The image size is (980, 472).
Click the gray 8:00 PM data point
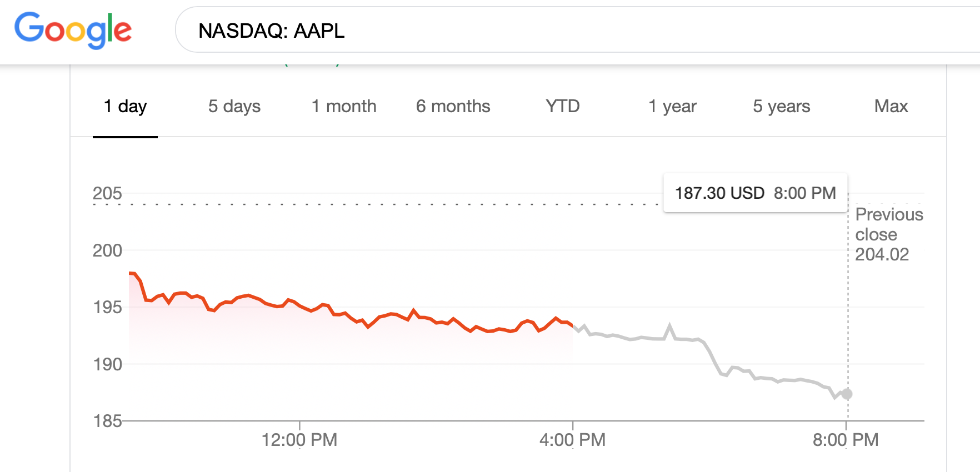(x=847, y=394)
